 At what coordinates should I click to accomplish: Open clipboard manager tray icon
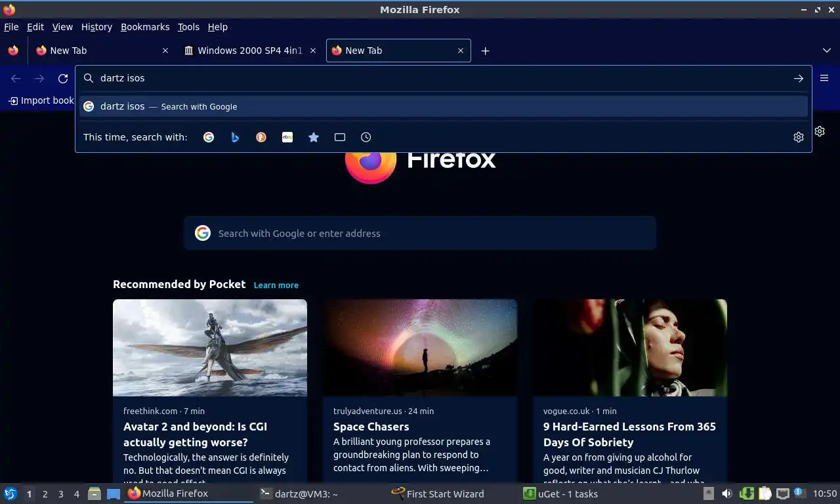pyautogui.click(x=765, y=493)
